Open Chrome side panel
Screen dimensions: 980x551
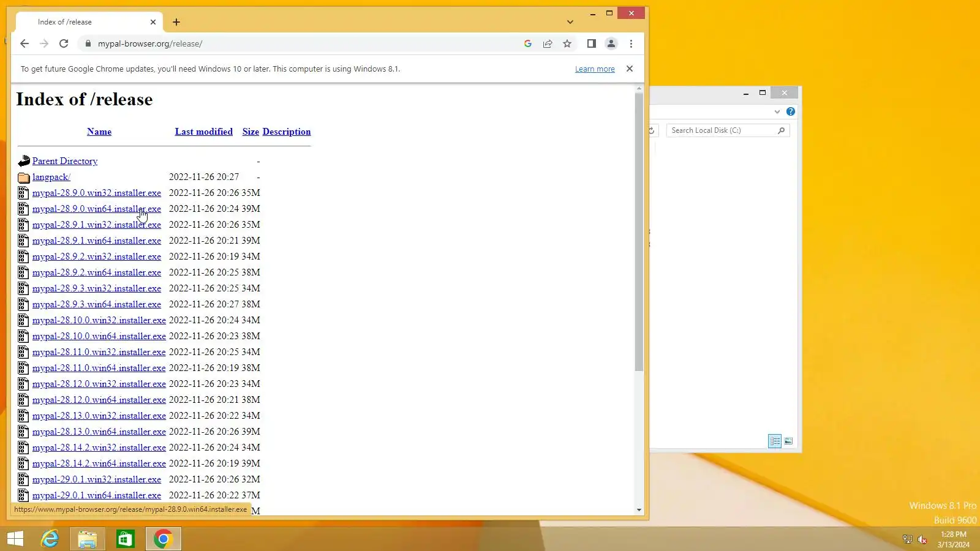591,43
